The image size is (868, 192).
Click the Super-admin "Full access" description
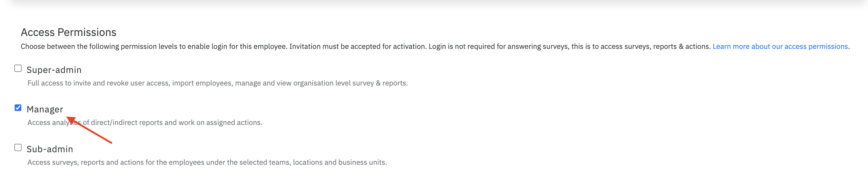(218, 83)
